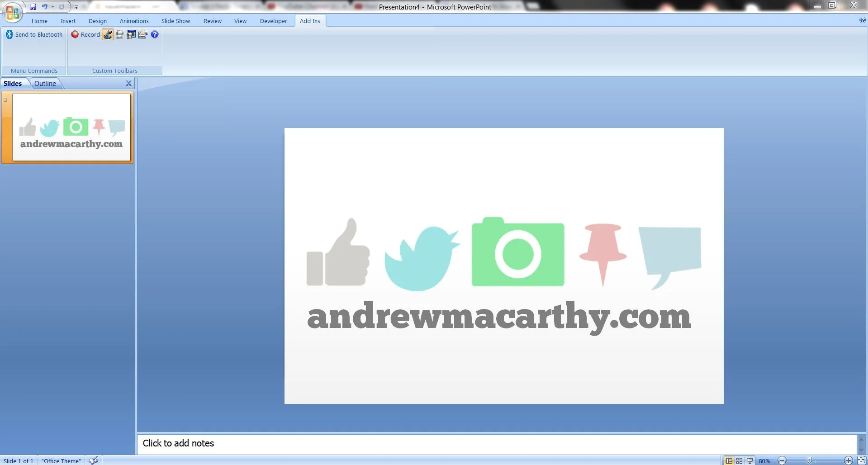Click the zoom out minus button
The width and height of the screenshot is (868, 465).
[782, 460]
